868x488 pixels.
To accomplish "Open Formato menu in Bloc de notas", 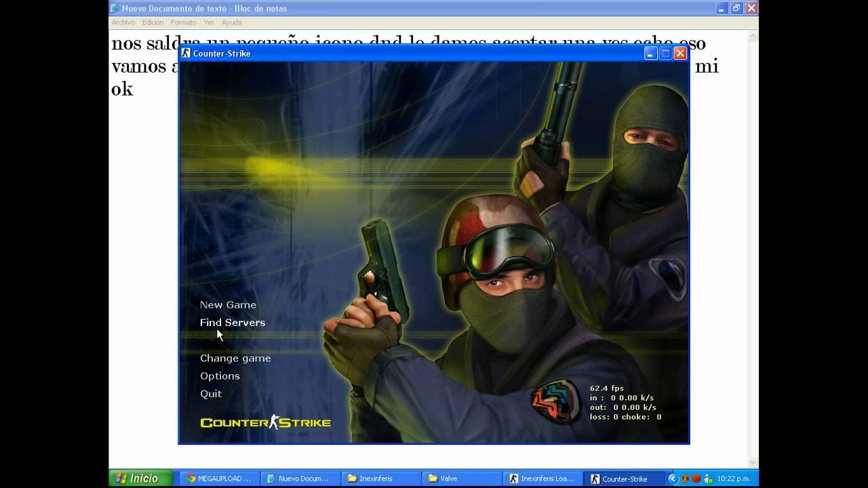I will 184,22.
